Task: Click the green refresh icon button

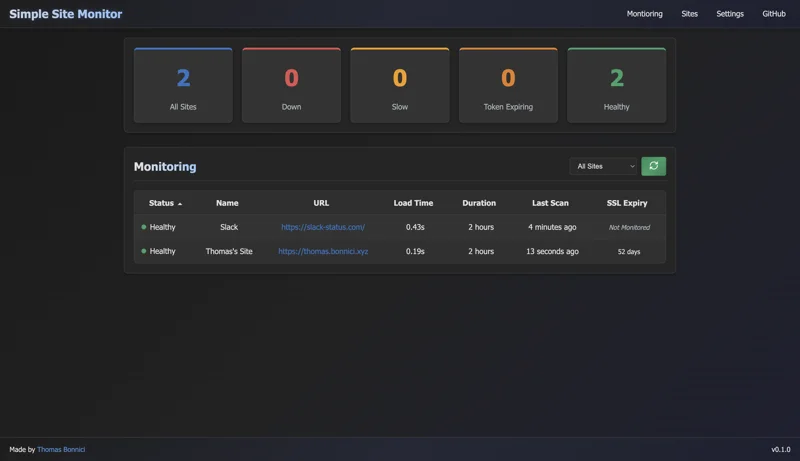Action: pyautogui.click(x=653, y=166)
